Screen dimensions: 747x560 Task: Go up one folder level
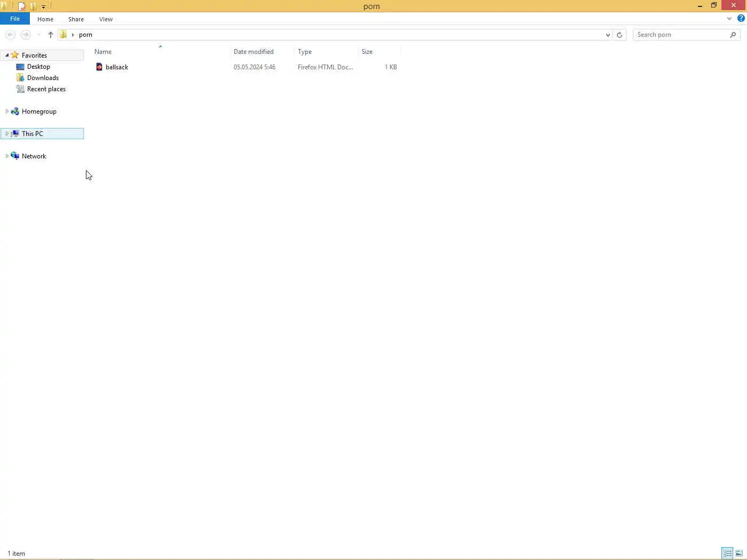(x=51, y=35)
